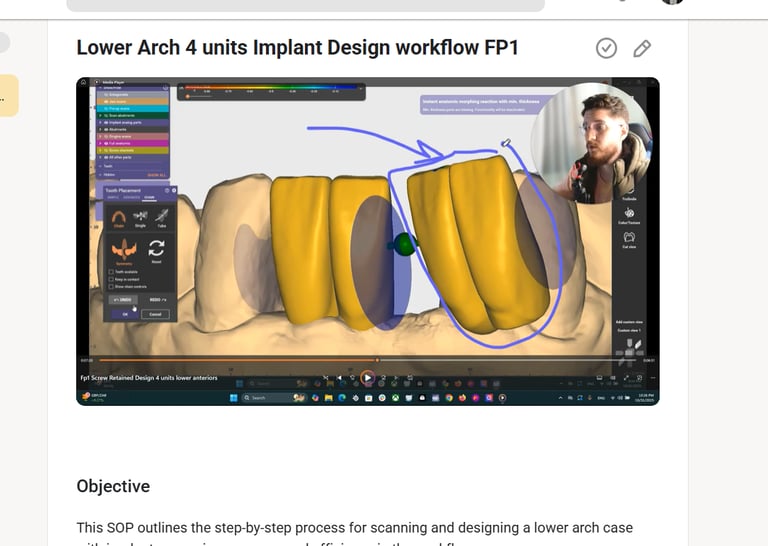This screenshot has height=546, width=768.
Task: Click 'Add custom view' in right panel
Action: pos(629,322)
